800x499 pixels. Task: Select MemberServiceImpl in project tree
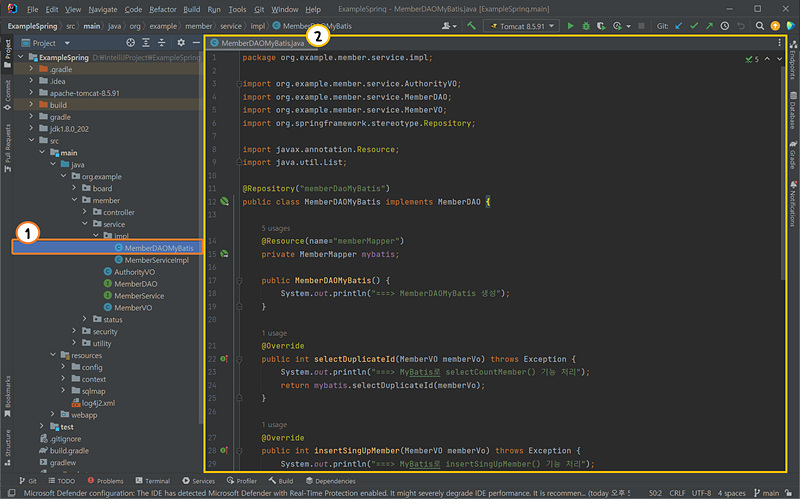click(152, 260)
